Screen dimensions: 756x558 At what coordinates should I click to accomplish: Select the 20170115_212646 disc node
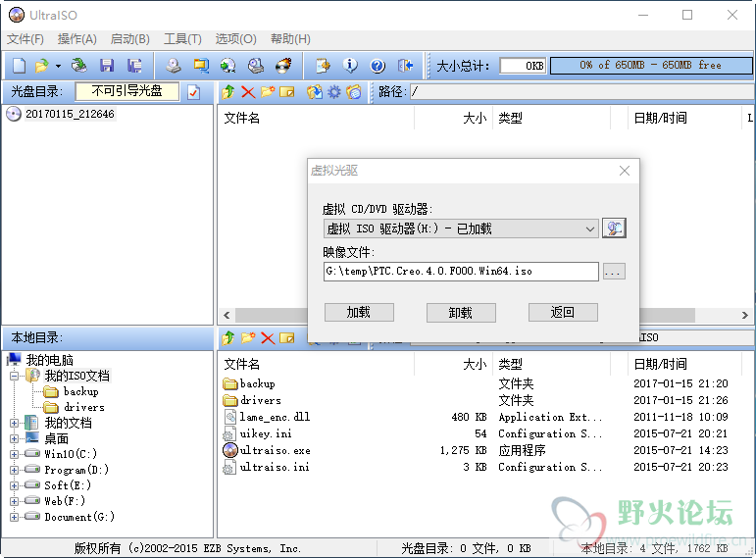click(70, 114)
